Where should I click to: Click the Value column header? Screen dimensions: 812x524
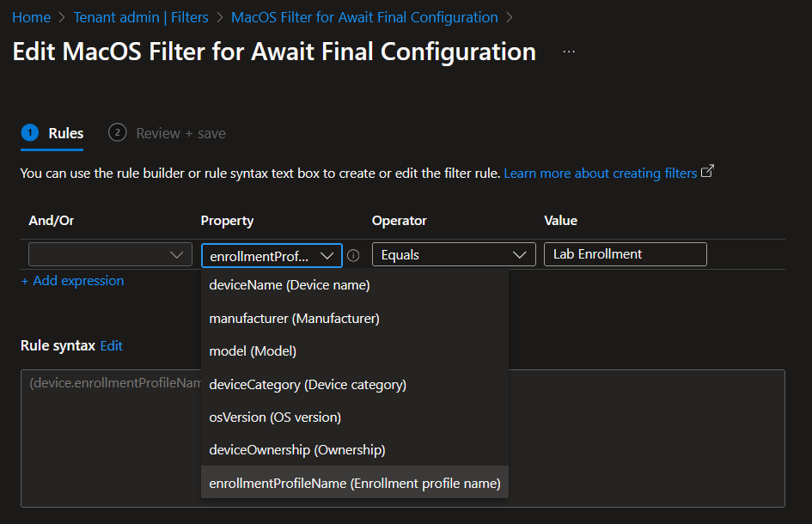(560, 221)
